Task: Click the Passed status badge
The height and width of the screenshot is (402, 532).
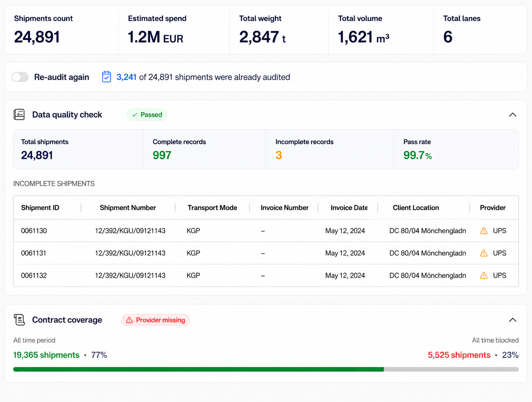Action: [x=147, y=115]
